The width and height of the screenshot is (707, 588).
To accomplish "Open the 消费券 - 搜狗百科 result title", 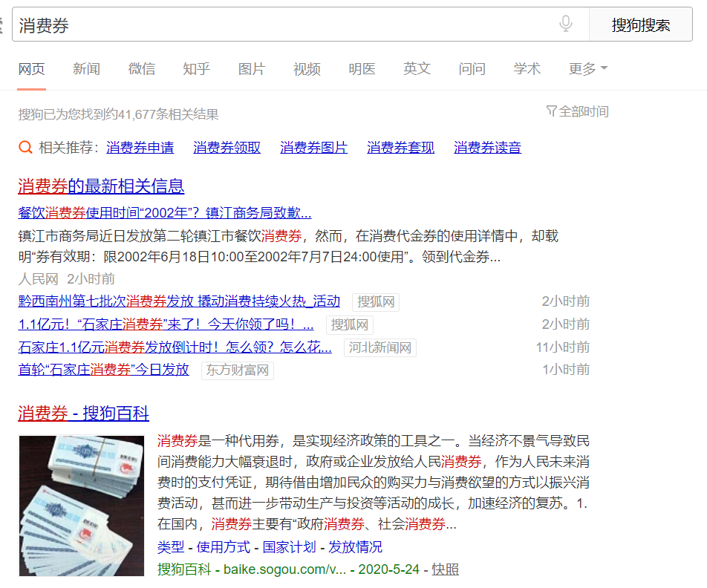I will pyautogui.click(x=83, y=413).
